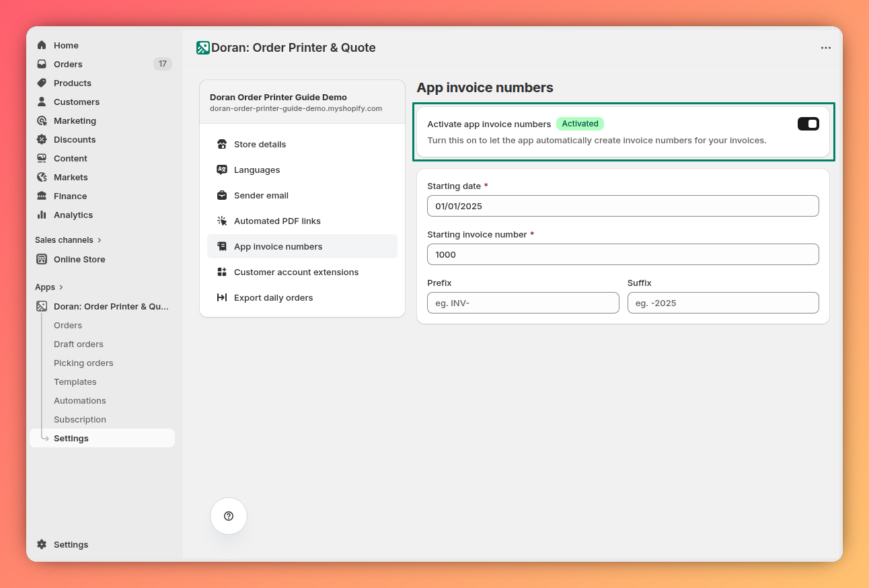Select the Store details icon
869x588 pixels.
coord(222,144)
